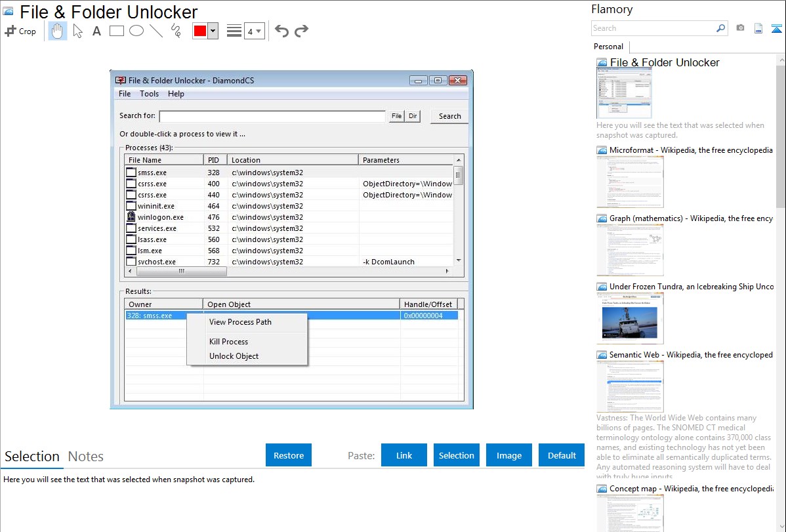Click the Flamory panel scroll-up arrow
Viewport: 786px width, 532px height.
[781, 60]
